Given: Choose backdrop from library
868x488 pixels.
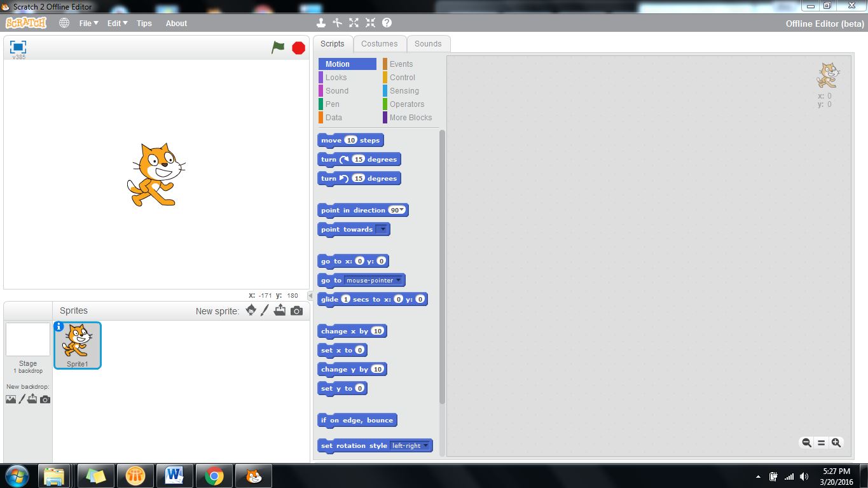Looking at the screenshot, I should (x=11, y=400).
